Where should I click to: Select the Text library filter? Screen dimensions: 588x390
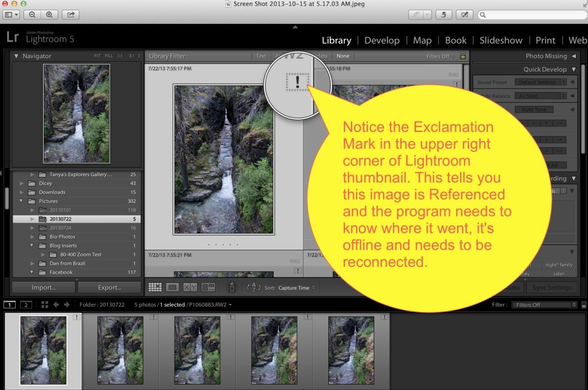point(261,56)
